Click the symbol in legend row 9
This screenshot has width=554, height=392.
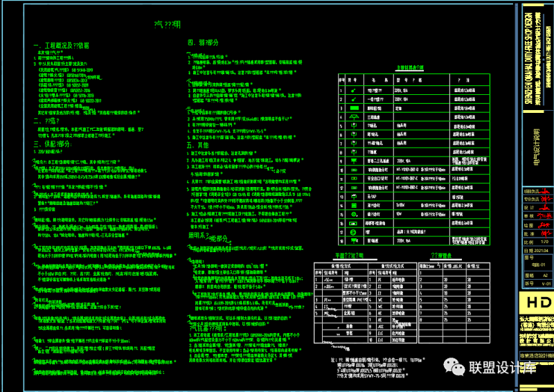pyautogui.click(x=353, y=161)
